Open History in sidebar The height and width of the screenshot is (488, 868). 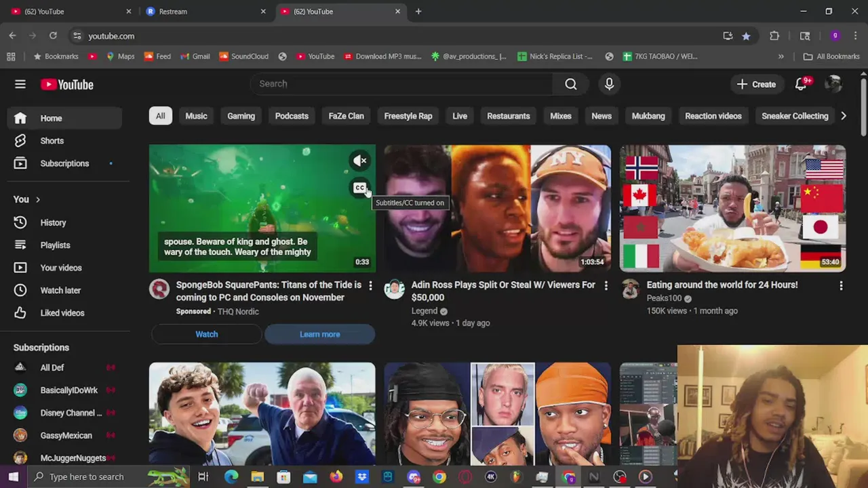click(65, 222)
